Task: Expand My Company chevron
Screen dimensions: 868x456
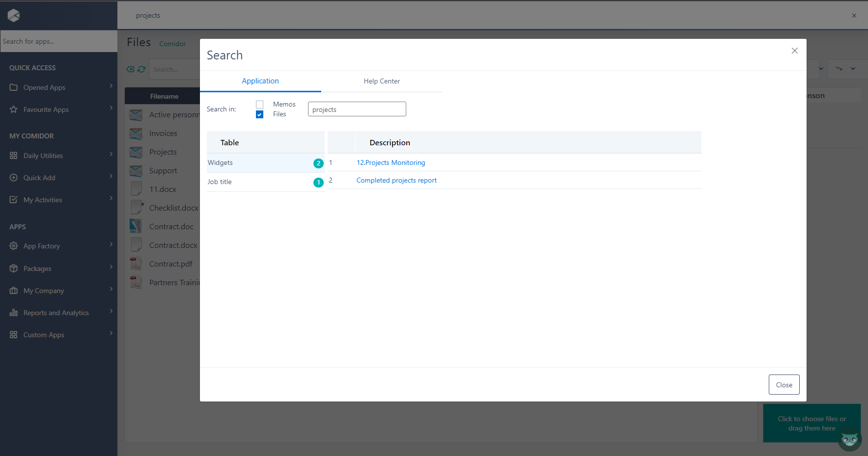Action: tap(111, 289)
